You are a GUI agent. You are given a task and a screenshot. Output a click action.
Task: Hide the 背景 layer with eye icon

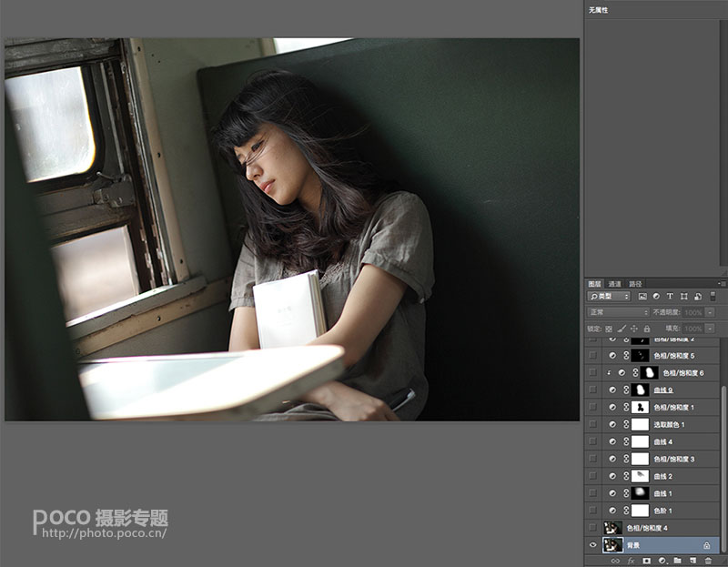tap(593, 545)
